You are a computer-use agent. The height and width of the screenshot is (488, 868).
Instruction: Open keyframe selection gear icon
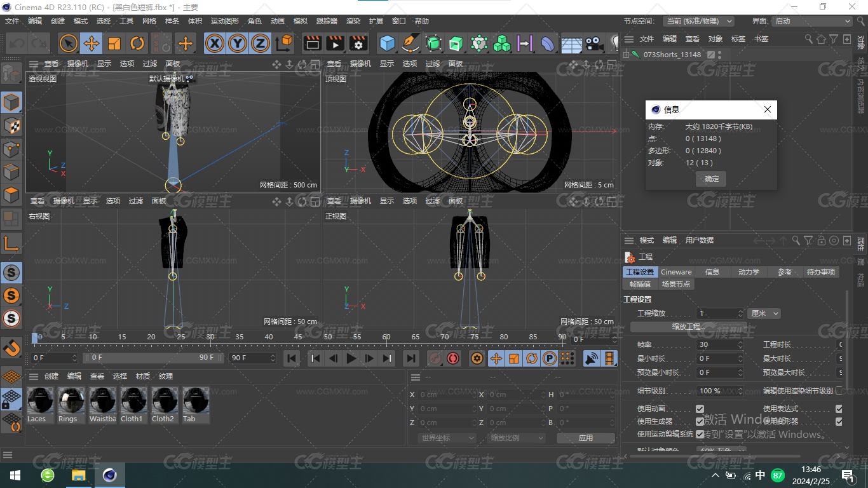[477, 358]
